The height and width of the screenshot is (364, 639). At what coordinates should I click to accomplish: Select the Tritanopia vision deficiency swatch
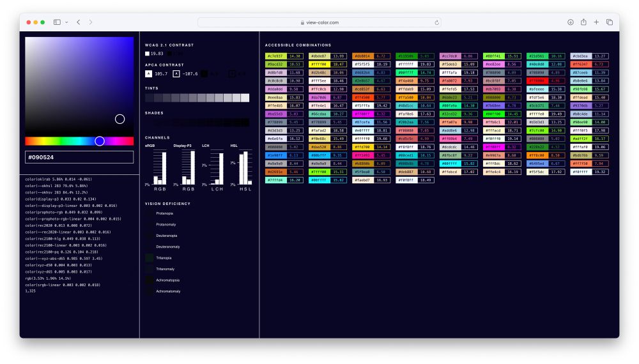(x=149, y=258)
